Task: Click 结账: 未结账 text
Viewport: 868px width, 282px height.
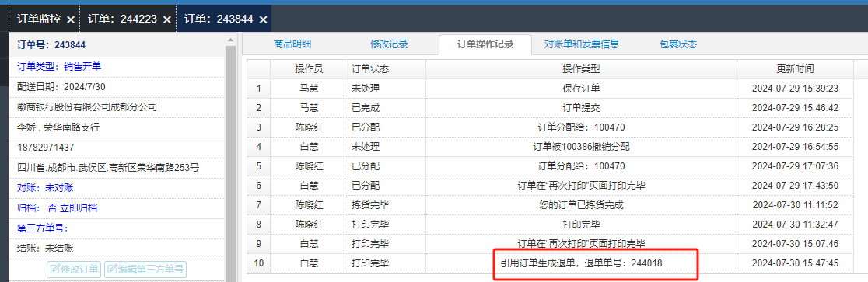Action: point(45,249)
